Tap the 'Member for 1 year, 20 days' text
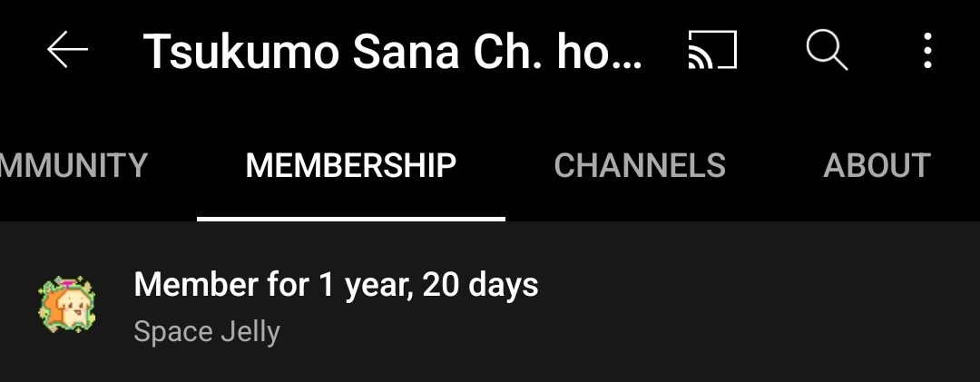 pos(336,285)
